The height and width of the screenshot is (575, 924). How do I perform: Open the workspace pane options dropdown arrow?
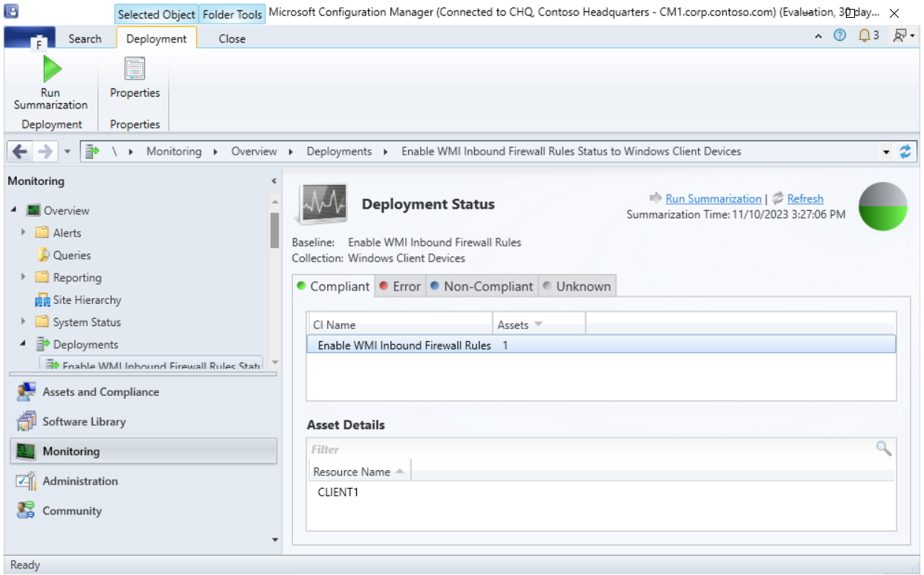[275, 539]
